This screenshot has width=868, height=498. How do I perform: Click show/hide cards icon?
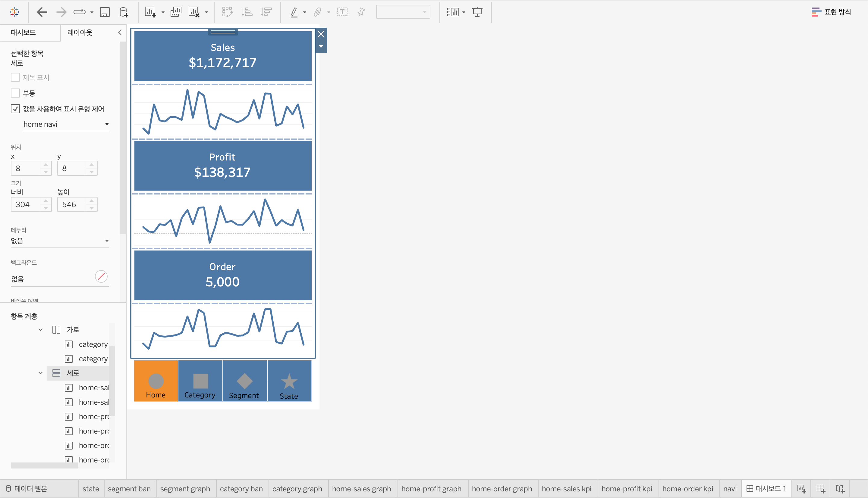pos(453,12)
